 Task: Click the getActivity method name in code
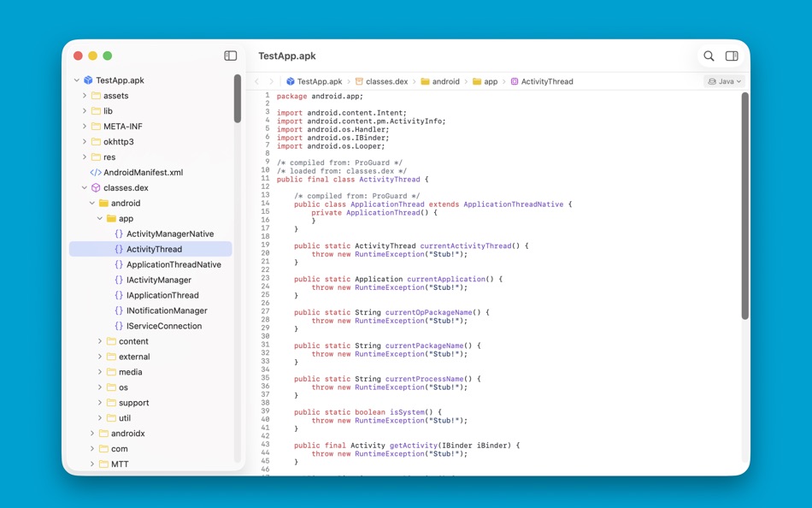click(413, 446)
